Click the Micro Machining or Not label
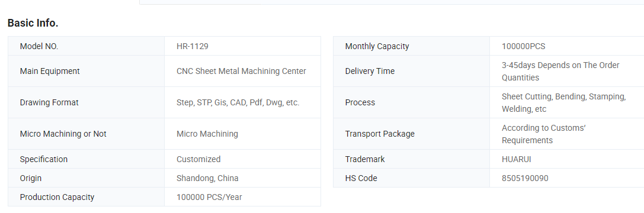644x213 pixels. pyautogui.click(x=63, y=134)
